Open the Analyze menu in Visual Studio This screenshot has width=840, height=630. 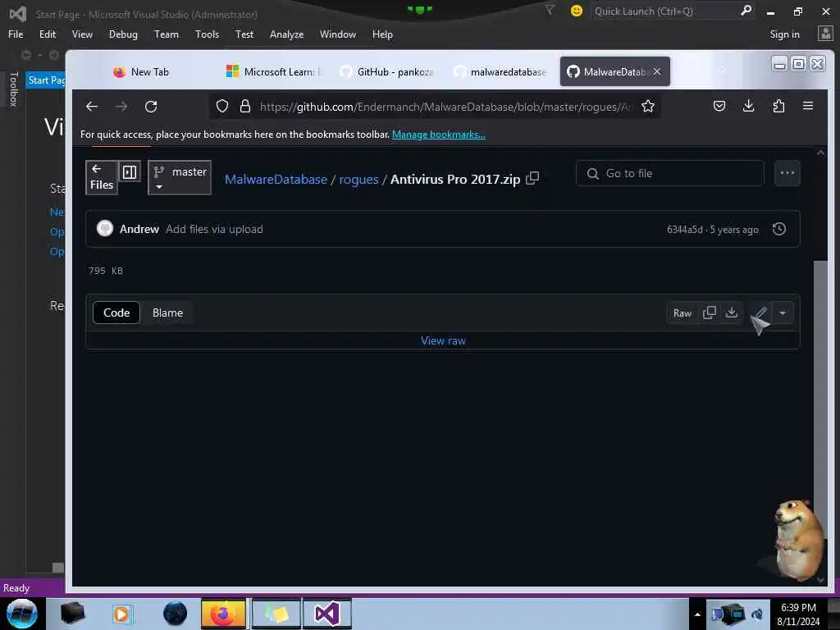286,34
